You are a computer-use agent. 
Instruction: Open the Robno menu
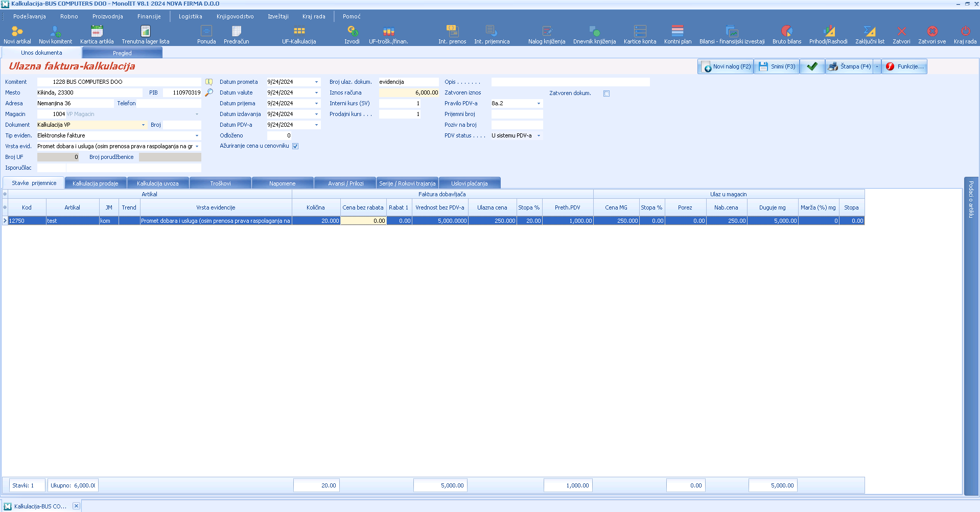(x=69, y=16)
